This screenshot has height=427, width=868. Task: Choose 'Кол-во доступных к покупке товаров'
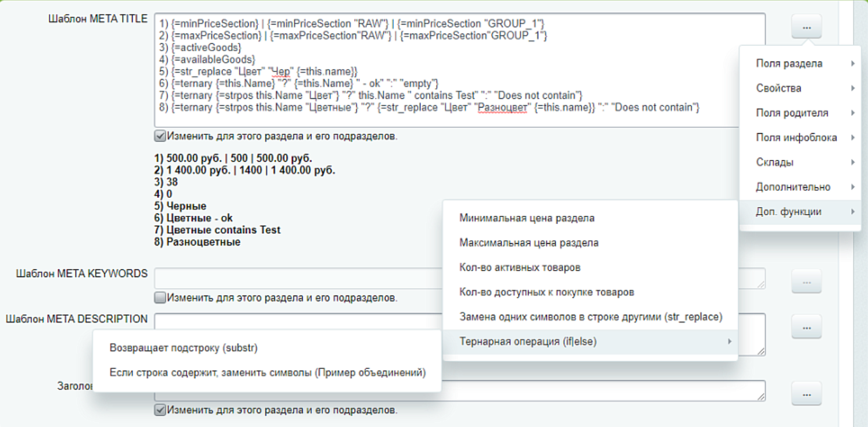[590, 293]
